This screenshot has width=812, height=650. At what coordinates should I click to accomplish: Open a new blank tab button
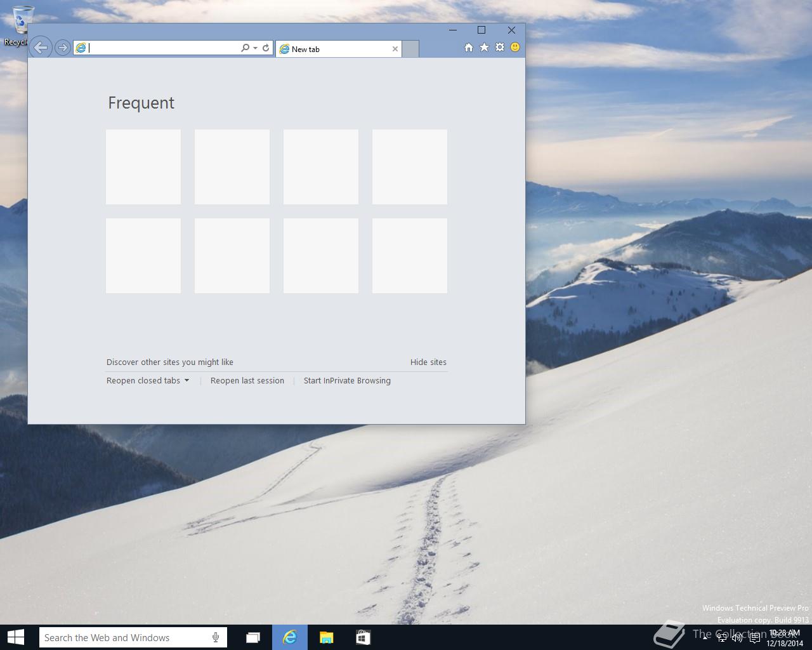click(410, 49)
